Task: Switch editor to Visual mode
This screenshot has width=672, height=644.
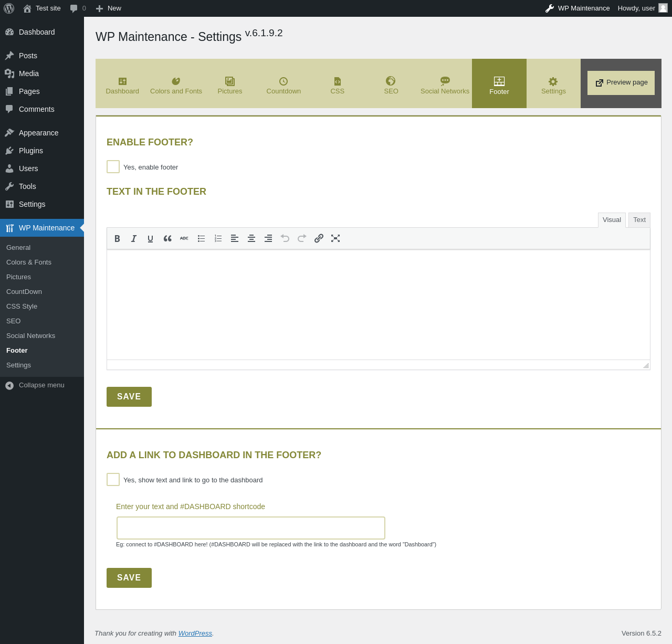Action: (612, 220)
